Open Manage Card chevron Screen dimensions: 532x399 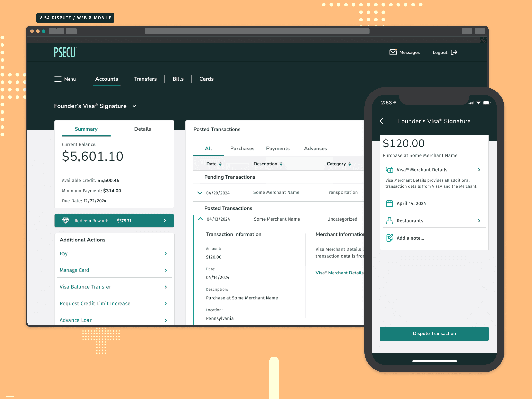click(x=166, y=270)
